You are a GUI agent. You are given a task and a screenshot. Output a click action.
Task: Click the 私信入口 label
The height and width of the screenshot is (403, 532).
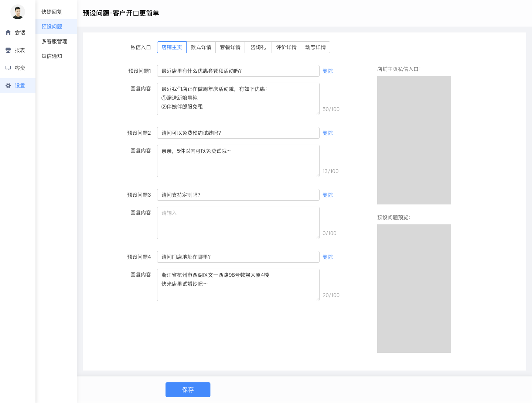pos(141,47)
